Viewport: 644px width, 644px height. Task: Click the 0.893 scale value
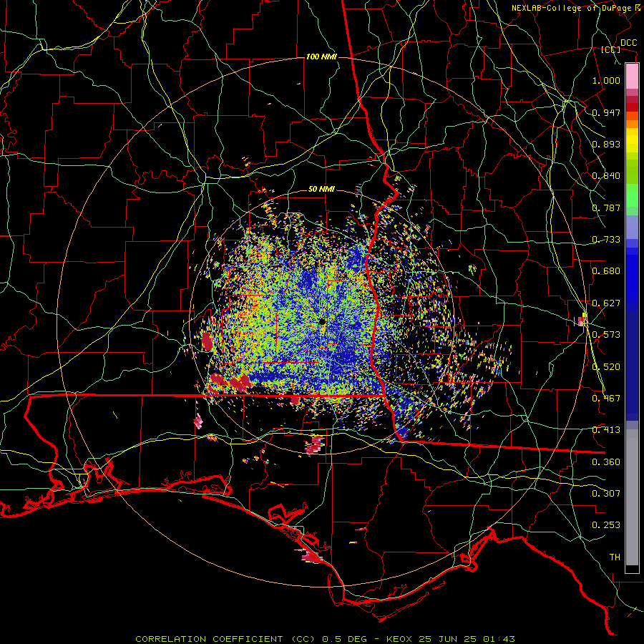606,144
